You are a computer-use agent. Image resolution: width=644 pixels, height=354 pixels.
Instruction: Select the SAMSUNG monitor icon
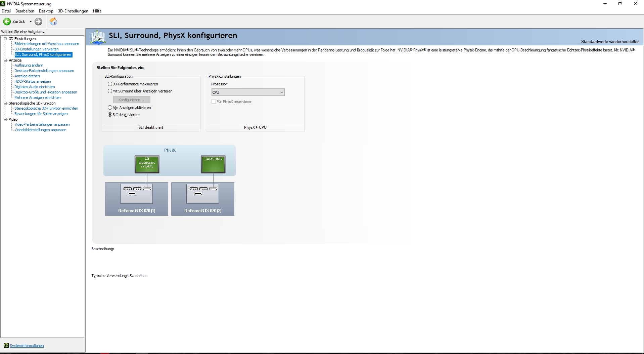(213, 164)
